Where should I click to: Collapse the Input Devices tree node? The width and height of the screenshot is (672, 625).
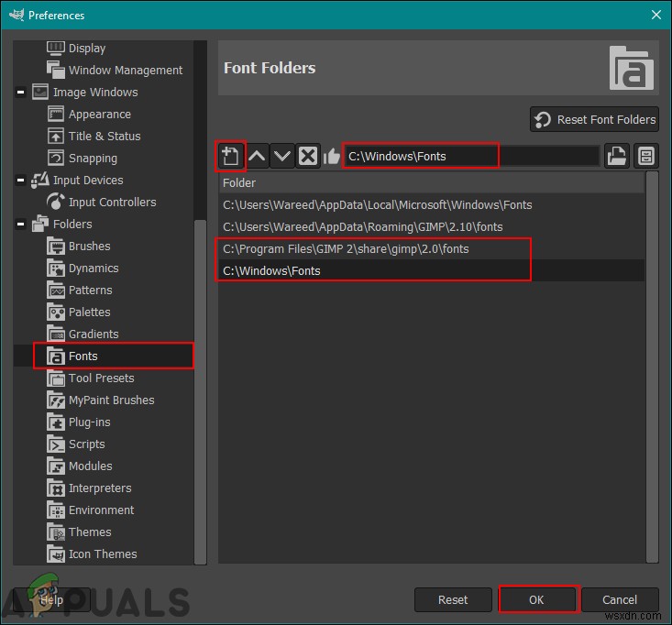pos(20,180)
